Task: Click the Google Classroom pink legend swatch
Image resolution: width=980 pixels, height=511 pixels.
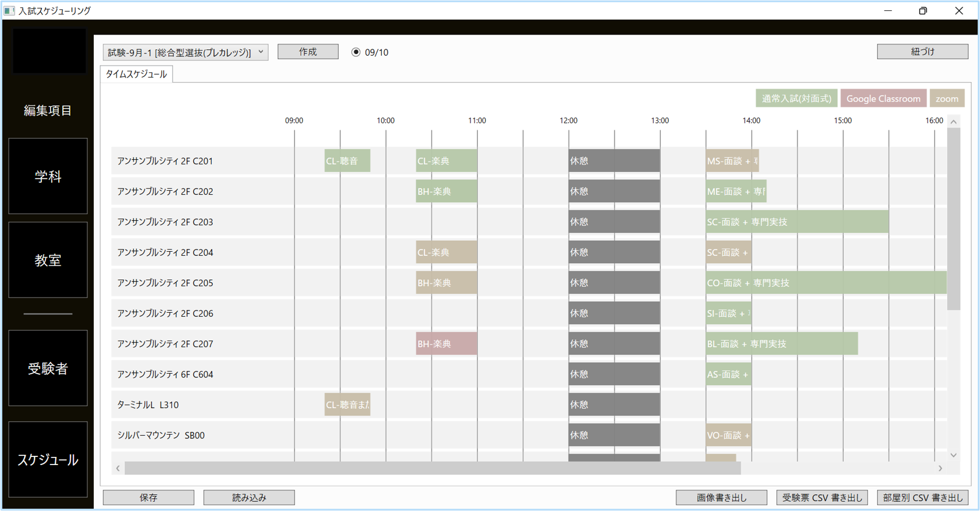Action: point(883,99)
